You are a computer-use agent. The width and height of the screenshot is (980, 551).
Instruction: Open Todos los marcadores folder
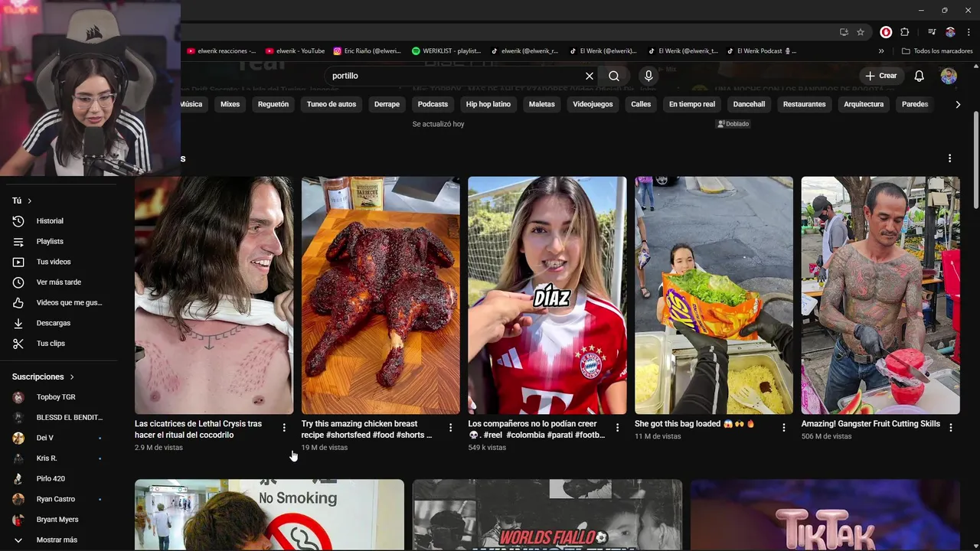pyautogui.click(x=938, y=51)
